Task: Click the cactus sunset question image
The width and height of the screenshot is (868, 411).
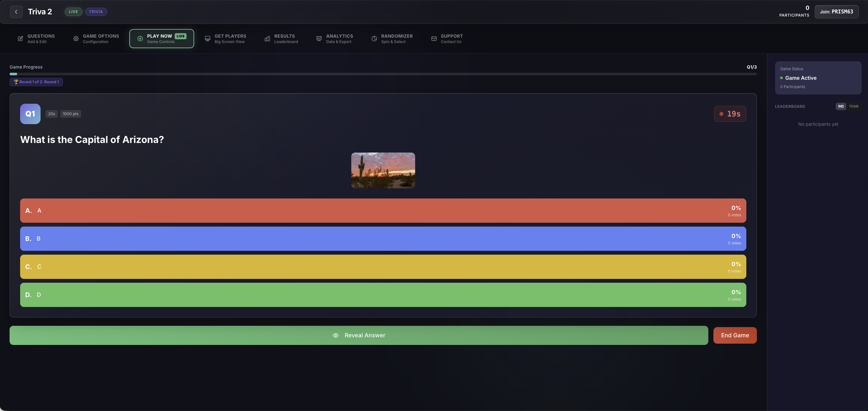Action: pos(383,170)
